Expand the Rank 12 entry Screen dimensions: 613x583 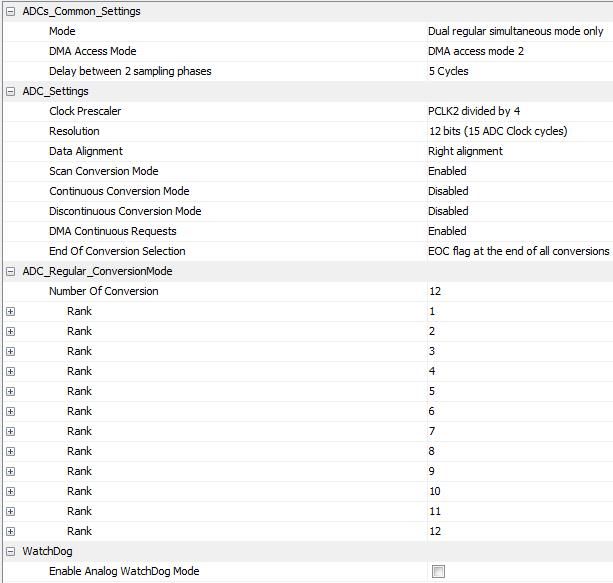coord(10,531)
